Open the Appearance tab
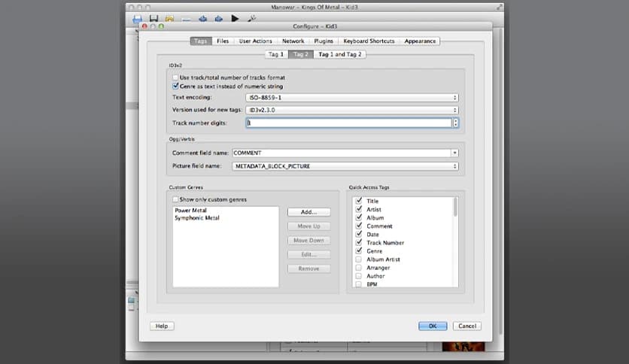 [x=420, y=41]
